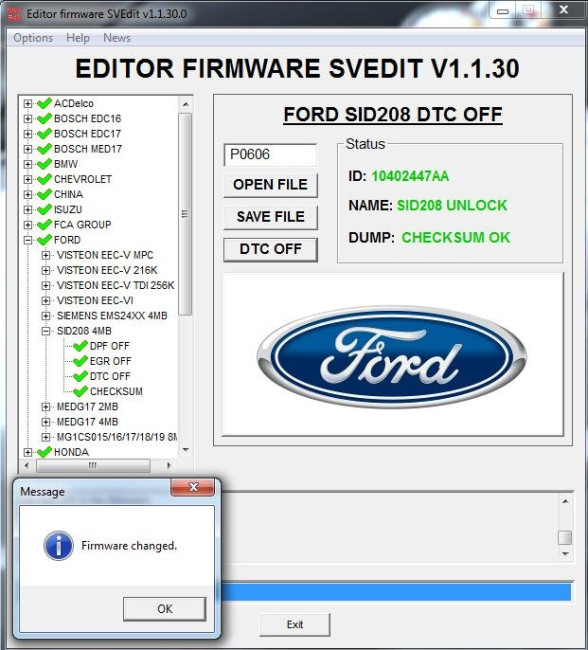Click the CHECKSUM OK status text
Screen dimensions: 588x650
(x=456, y=238)
